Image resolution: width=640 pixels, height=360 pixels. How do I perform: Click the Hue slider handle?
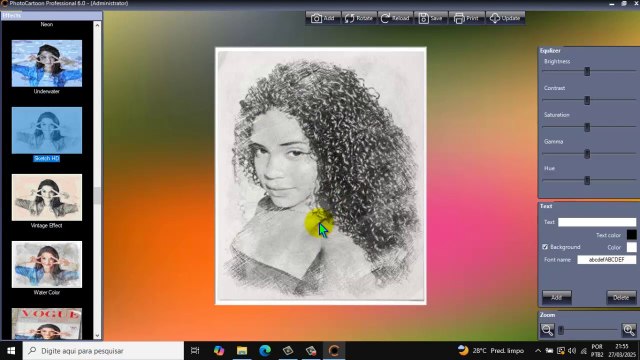(x=587, y=180)
